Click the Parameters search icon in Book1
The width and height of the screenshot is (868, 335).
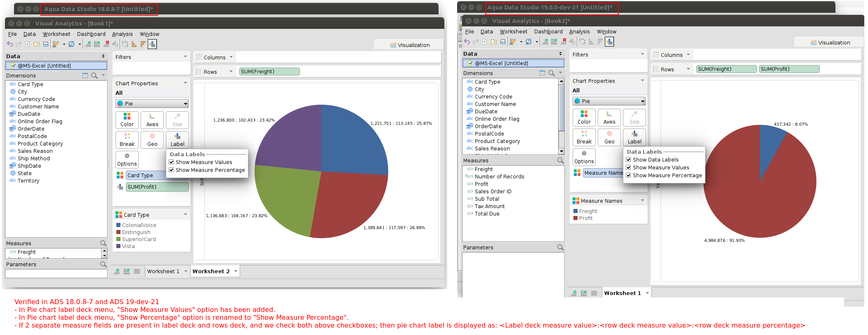click(103, 264)
